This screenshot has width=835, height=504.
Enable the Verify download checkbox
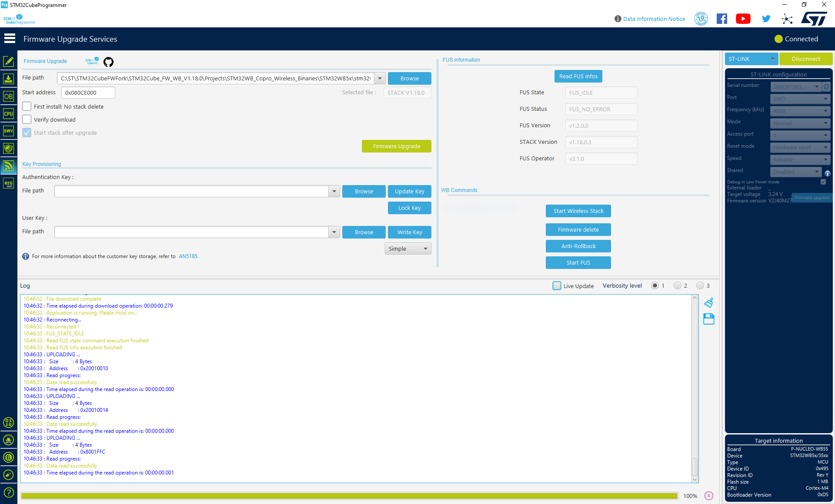(27, 119)
